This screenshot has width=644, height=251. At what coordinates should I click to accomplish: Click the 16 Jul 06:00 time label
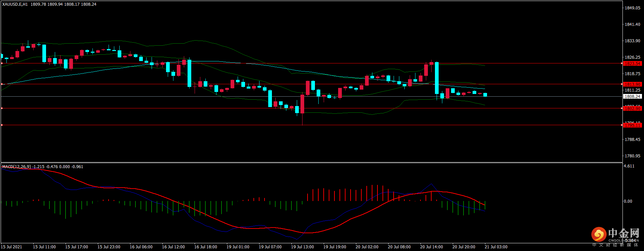[x=141, y=247]
